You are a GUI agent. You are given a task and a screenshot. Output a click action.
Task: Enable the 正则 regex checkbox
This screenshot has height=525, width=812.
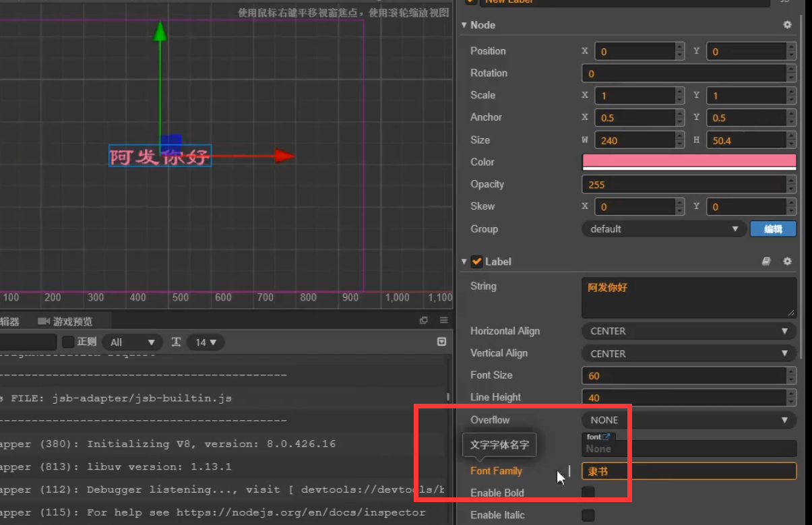[x=68, y=342]
